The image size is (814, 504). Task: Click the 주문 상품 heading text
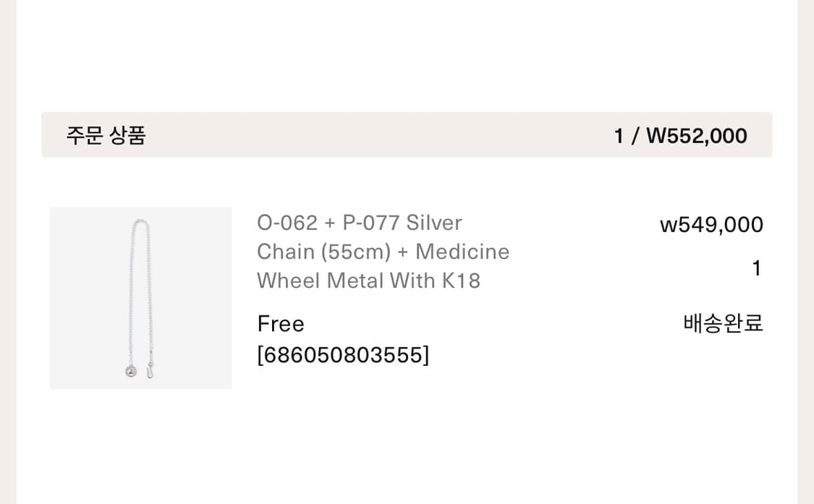[x=106, y=135]
